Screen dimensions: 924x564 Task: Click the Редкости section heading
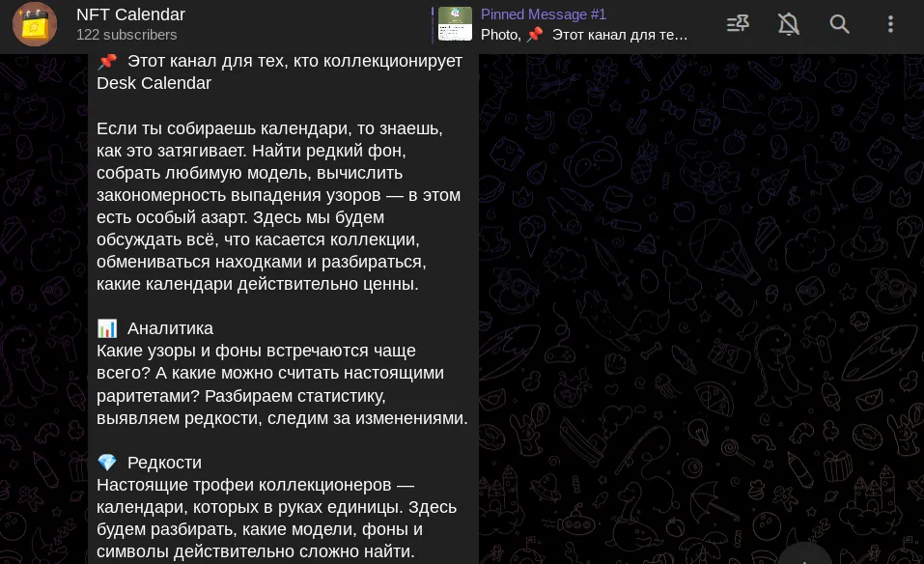164,463
